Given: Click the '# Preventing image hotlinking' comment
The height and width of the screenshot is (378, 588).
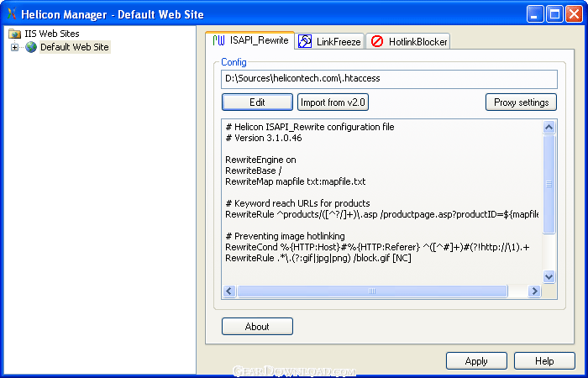Looking at the screenshot, I should click(x=285, y=236).
